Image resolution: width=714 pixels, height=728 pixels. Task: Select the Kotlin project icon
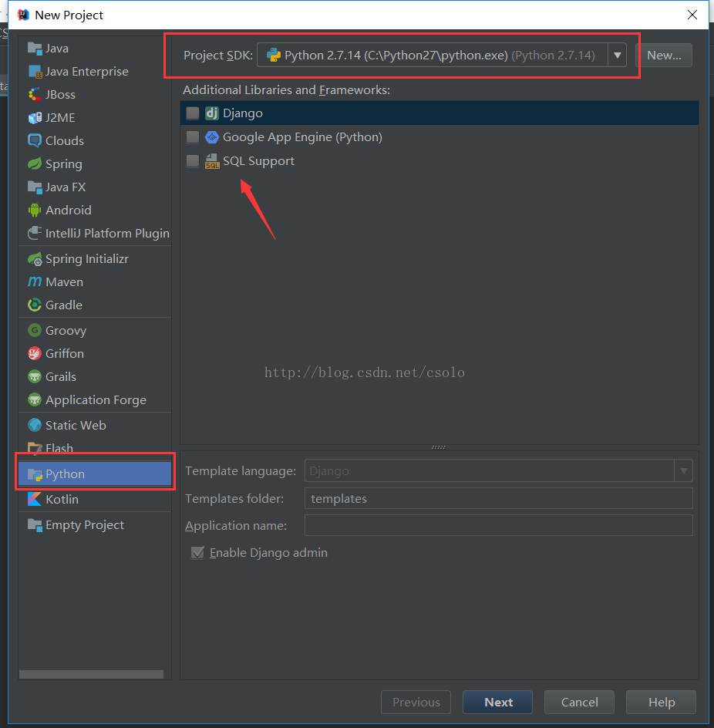[34, 500]
